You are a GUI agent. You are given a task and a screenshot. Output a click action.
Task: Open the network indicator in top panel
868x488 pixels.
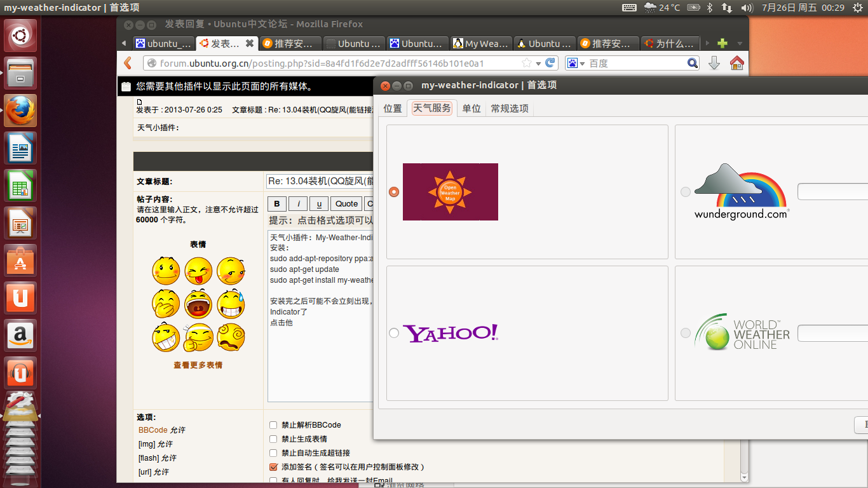click(728, 8)
